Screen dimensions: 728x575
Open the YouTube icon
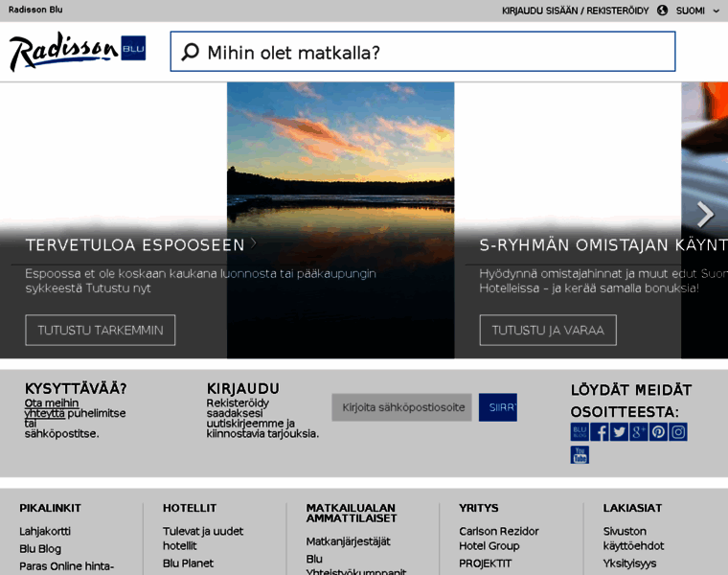[x=580, y=454]
